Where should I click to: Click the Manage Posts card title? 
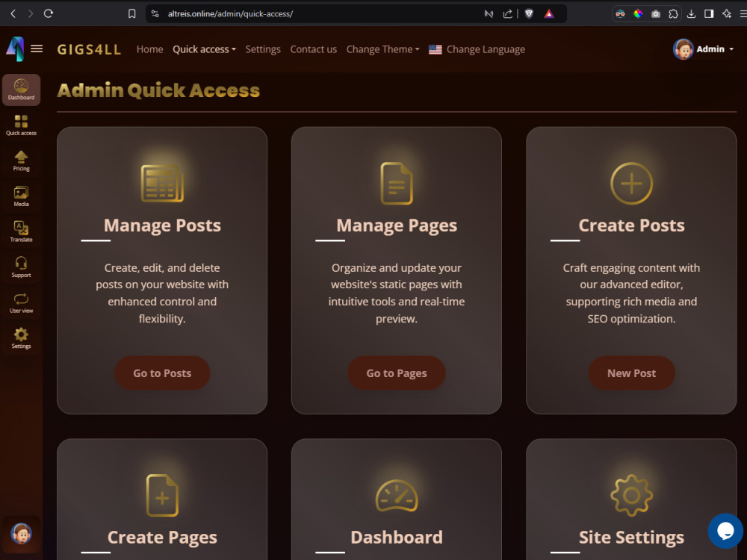pos(162,225)
